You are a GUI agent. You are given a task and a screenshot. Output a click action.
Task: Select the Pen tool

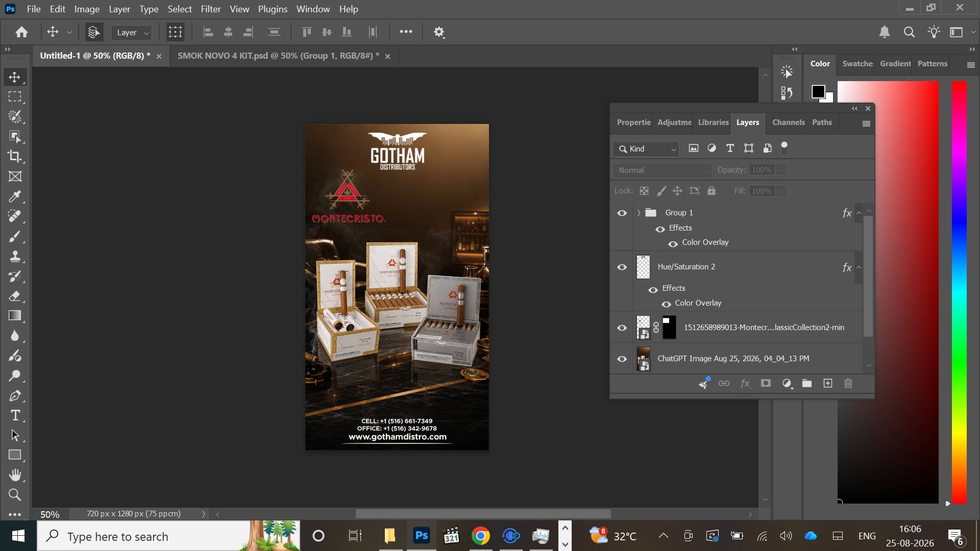click(x=15, y=395)
